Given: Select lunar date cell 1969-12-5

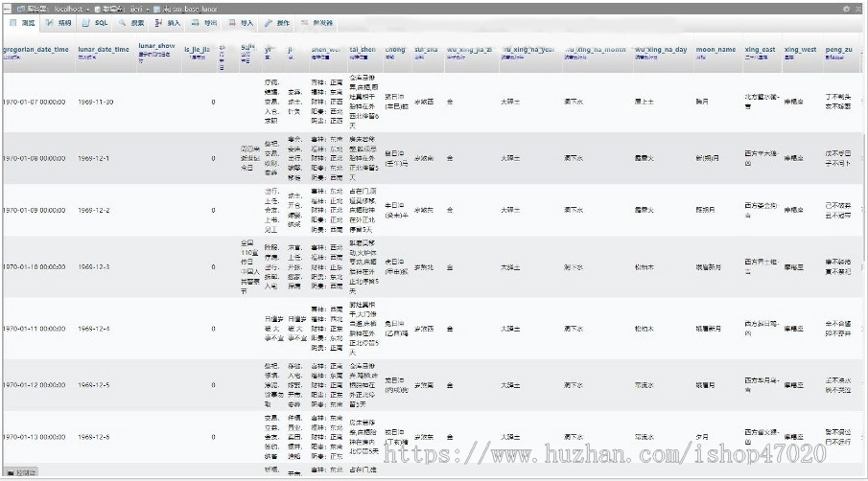Looking at the screenshot, I should click(x=94, y=385).
